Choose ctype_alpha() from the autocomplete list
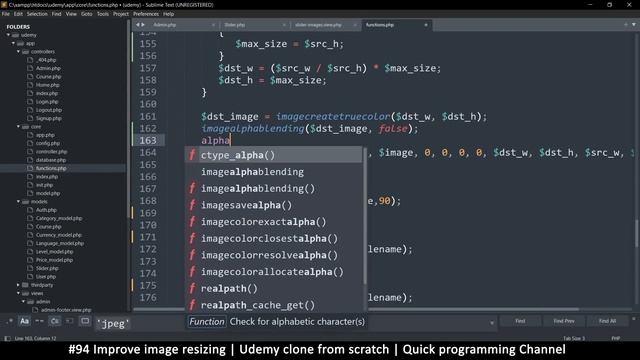The image size is (640, 360). click(273, 155)
